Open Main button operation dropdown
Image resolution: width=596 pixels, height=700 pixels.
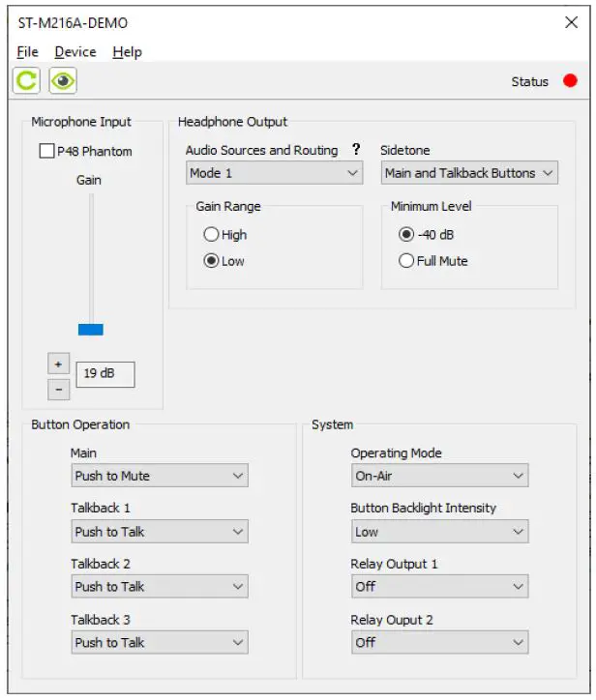pyautogui.click(x=160, y=476)
